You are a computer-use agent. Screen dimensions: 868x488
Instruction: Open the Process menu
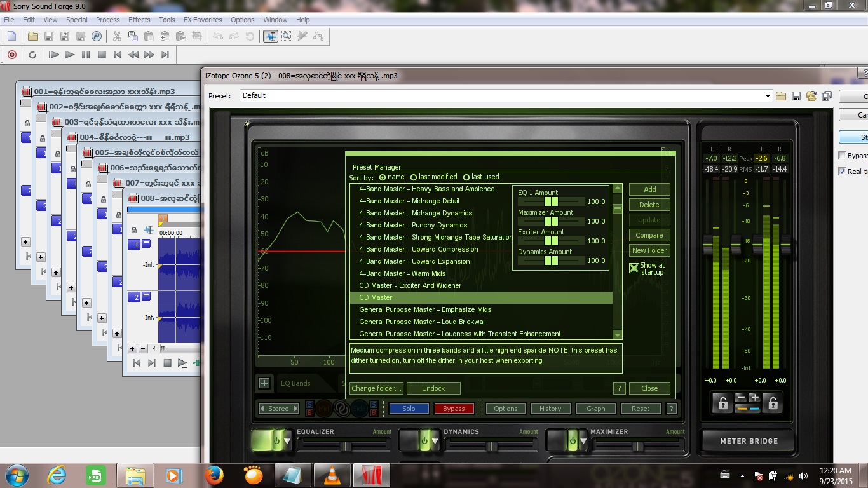[108, 20]
